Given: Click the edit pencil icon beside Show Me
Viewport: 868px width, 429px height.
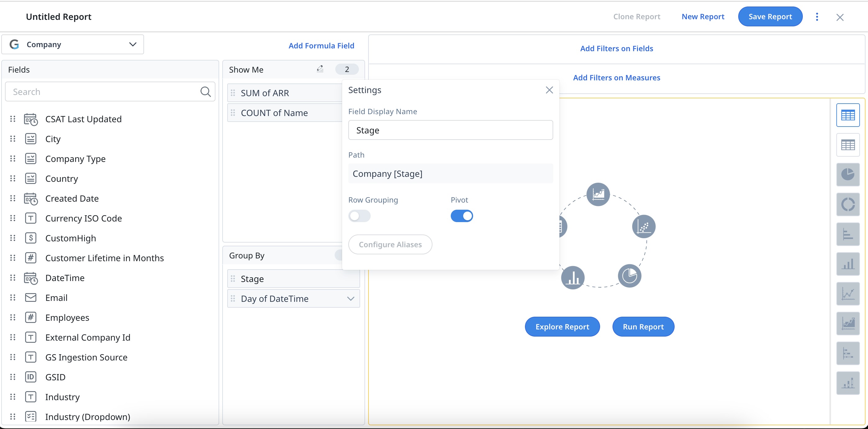Looking at the screenshot, I should pos(320,69).
